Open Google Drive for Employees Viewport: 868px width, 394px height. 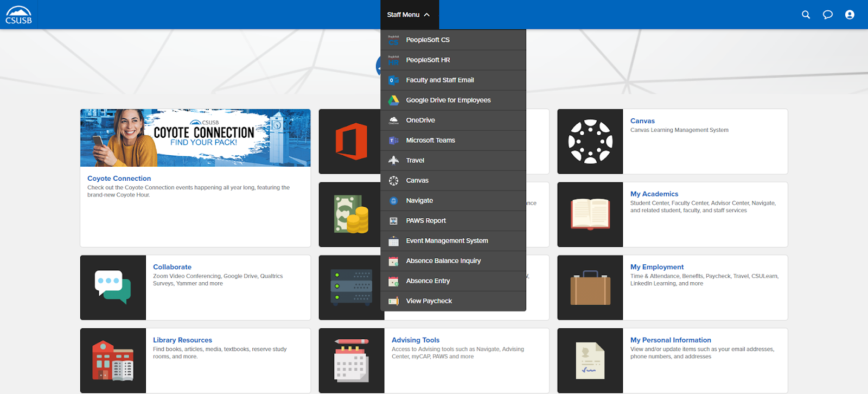pos(454,100)
